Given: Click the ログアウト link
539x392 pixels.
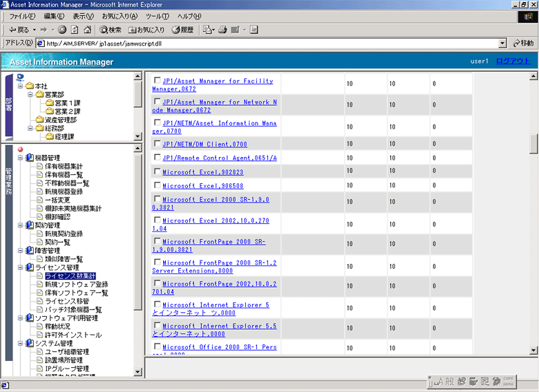Looking at the screenshot, I should tap(513, 61).
